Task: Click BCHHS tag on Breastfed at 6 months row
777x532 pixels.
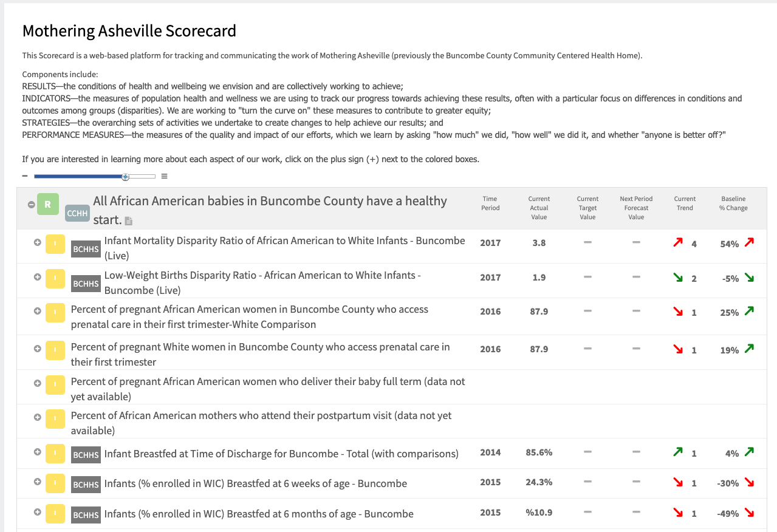Action: [86, 514]
